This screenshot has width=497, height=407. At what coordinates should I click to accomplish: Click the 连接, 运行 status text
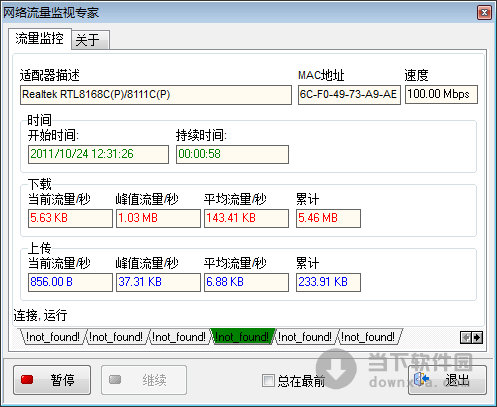[40, 315]
